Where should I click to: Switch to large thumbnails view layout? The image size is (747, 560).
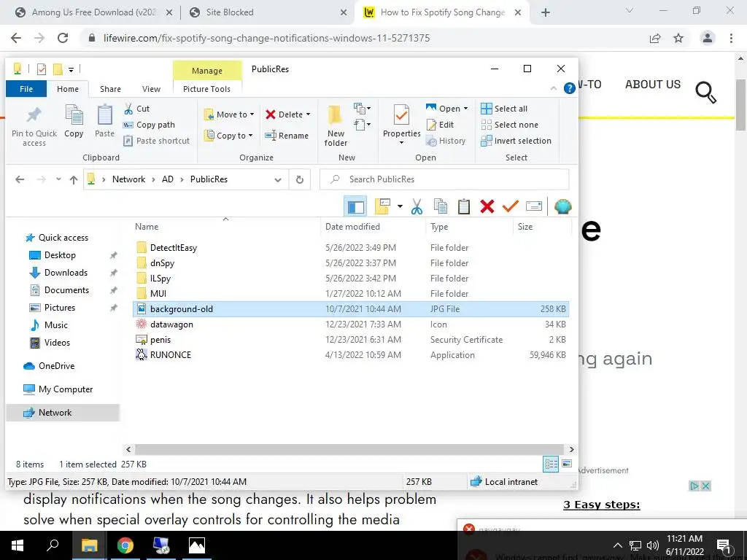[x=567, y=464]
